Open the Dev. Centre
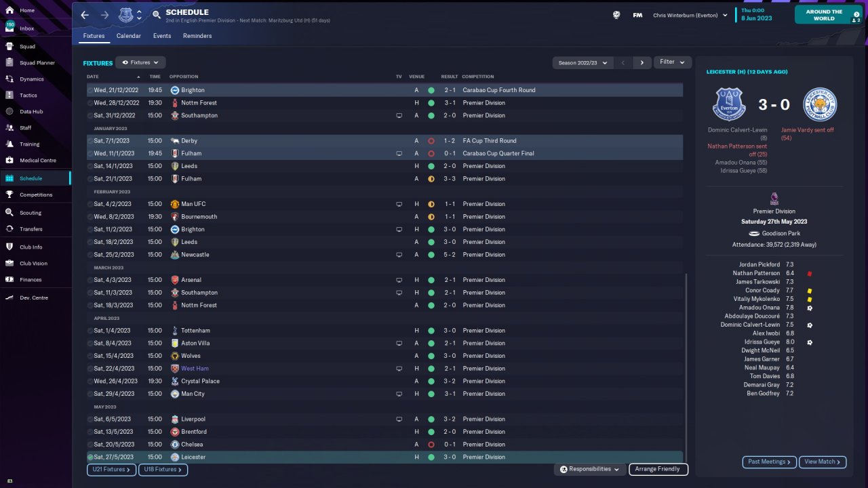868x488 pixels. 35,298
